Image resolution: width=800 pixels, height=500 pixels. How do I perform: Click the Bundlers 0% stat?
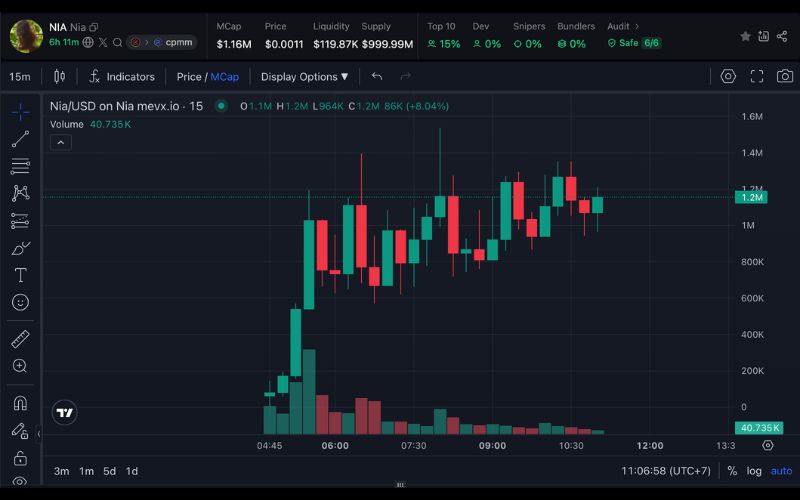click(576, 36)
